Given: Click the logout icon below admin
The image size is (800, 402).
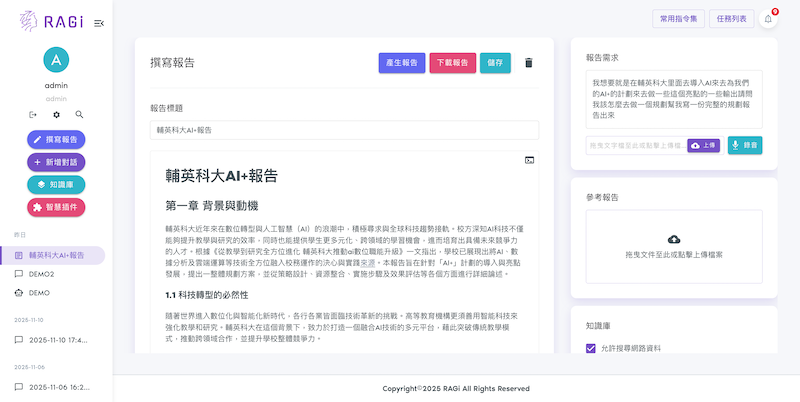Looking at the screenshot, I should (x=33, y=115).
